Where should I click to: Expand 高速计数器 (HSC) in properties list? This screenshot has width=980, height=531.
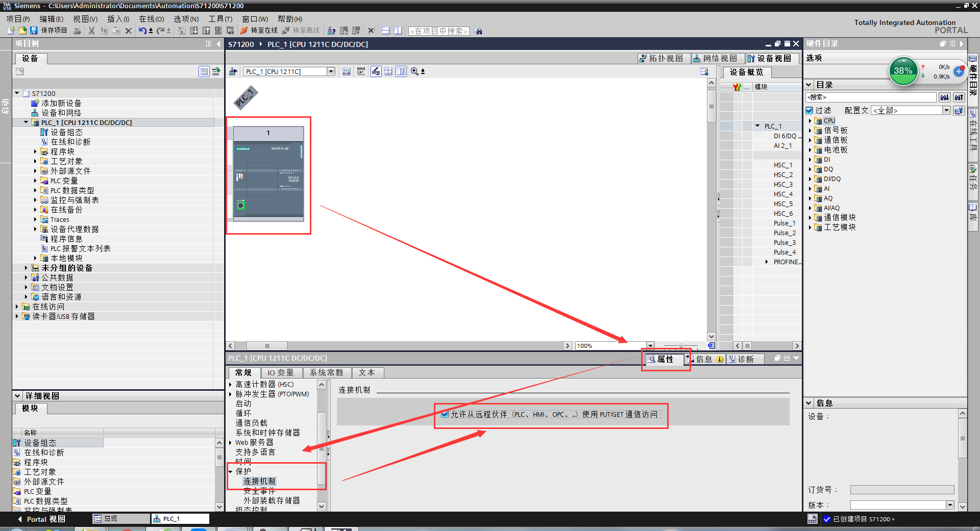click(231, 384)
